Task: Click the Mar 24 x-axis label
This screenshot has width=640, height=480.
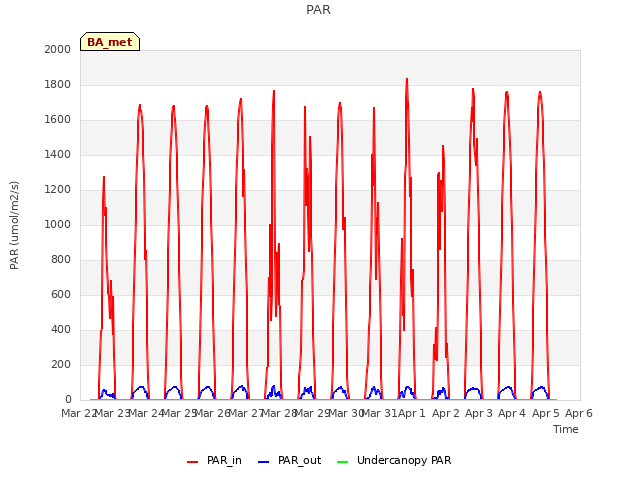Action: [x=146, y=413]
